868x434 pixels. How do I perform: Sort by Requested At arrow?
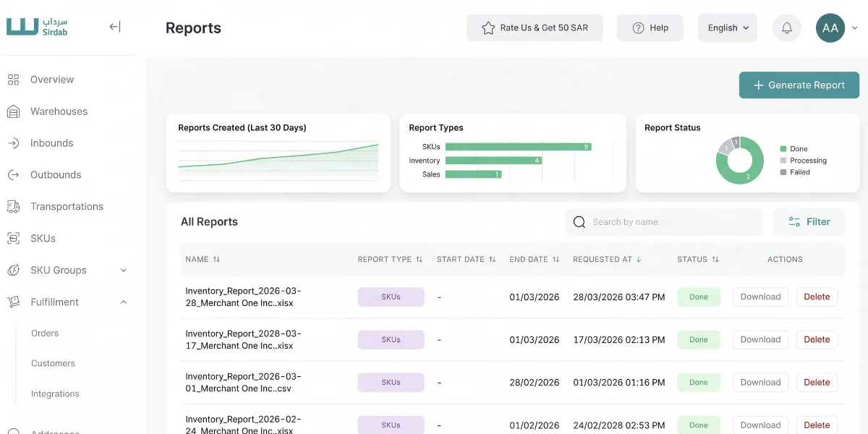point(639,259)
